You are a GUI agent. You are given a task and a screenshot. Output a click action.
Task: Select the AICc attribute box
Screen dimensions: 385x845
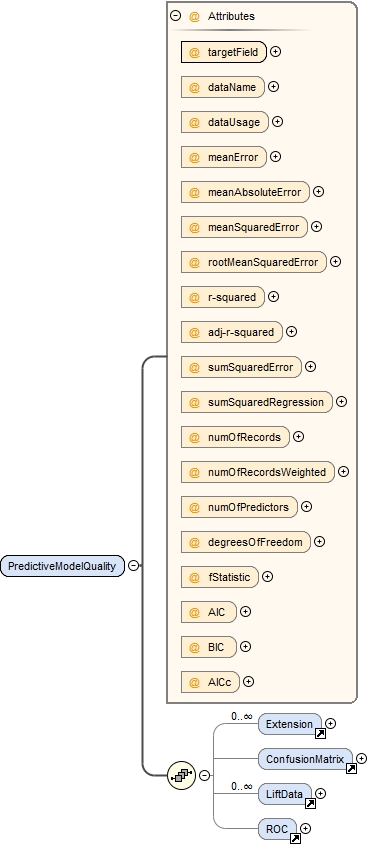click(210, 683)
